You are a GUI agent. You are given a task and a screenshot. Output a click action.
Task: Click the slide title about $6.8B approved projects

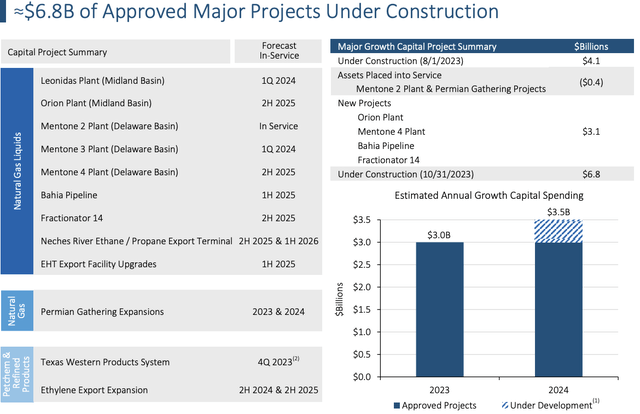pos(256,11)
